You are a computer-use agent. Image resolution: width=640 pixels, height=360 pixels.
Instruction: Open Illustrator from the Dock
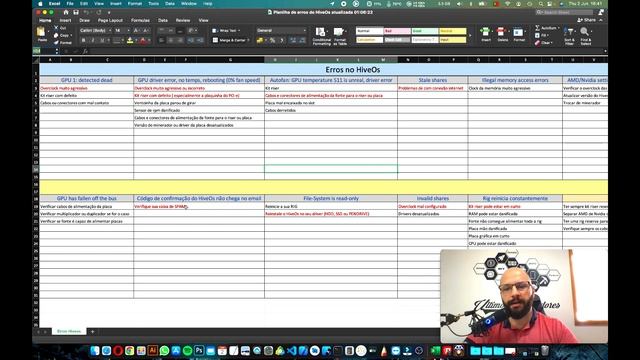tap(153, 350)
